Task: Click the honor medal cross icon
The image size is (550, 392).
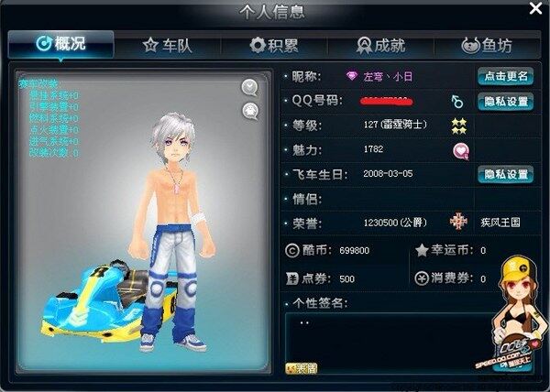Action: click(458, 222)
